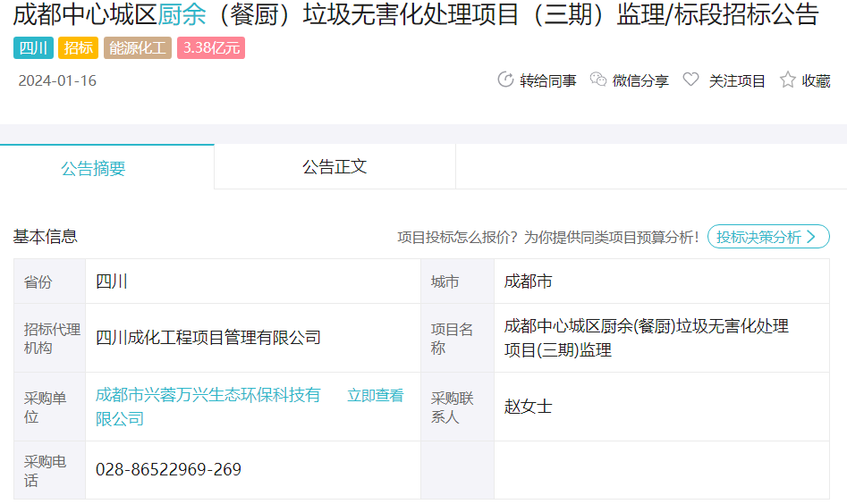This screenshot has height=504, width=847.
Task: Click the heart icon to follow project
Action: coord(690,80)
